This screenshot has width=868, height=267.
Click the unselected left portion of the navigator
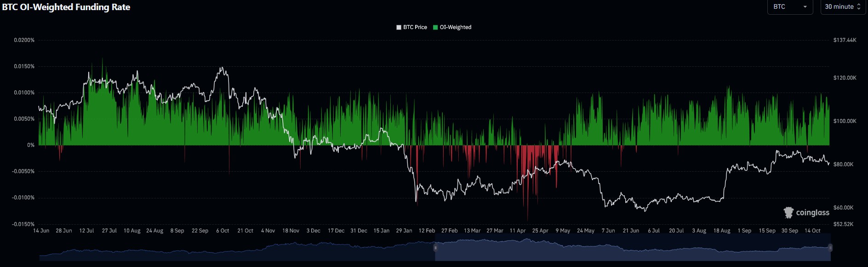click(237, 248)
